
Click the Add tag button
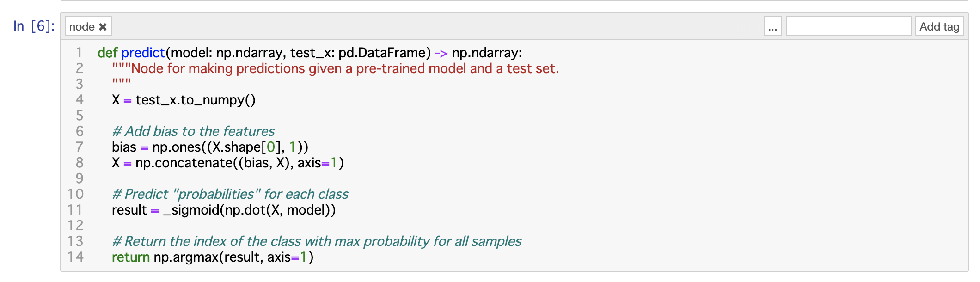(x=939, y=26)
